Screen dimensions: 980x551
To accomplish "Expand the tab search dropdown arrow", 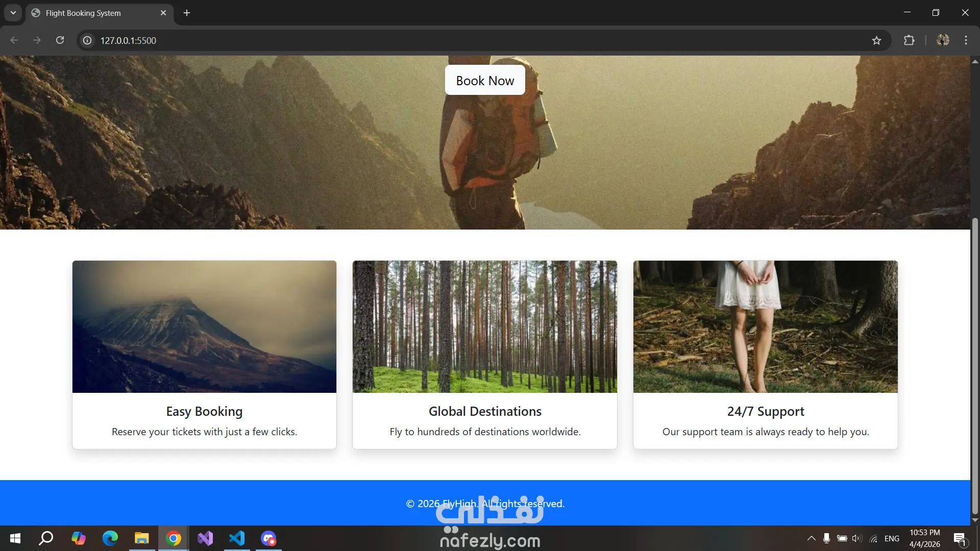I will point(13,13).
